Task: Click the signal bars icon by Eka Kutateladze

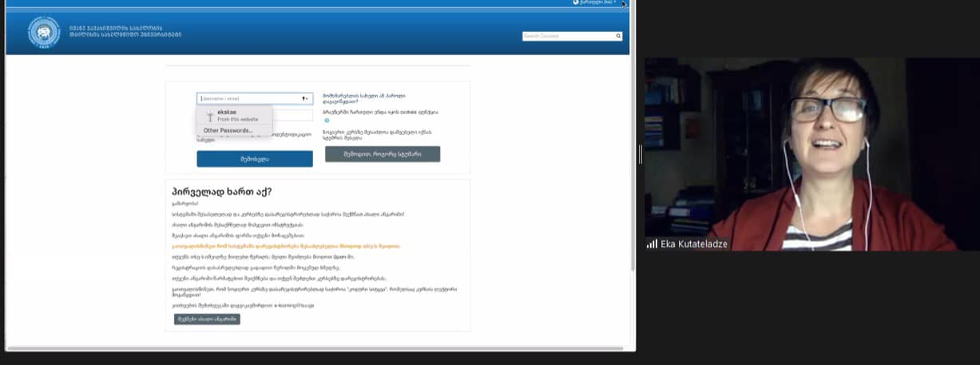Action: pyautogui.click(x=652, y=244)
